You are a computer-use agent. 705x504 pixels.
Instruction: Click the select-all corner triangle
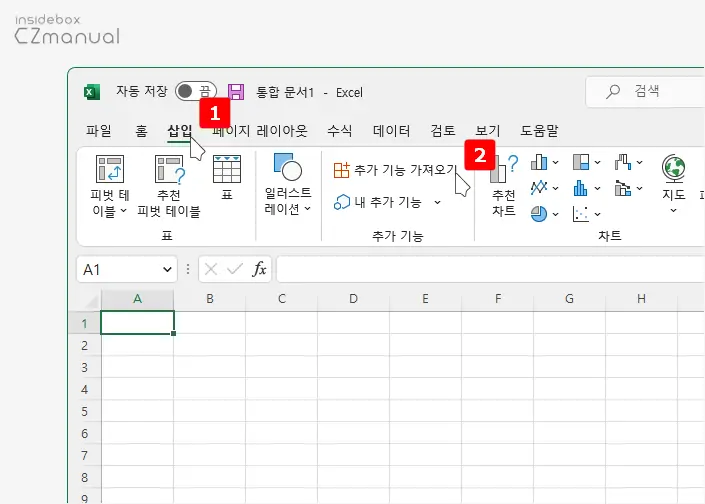point(92,301)
